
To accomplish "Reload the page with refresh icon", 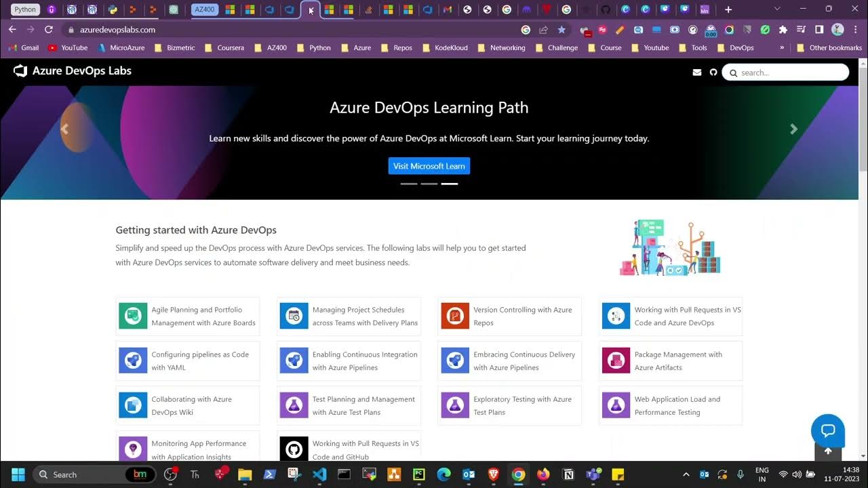I will tap(49, 30).
